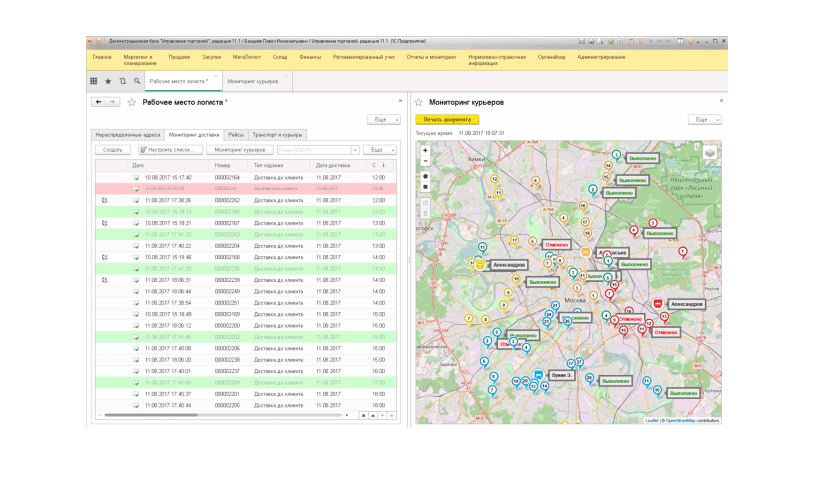Open the Продажи section
Screen dimensions: 814x496
[x=179, y=57]
